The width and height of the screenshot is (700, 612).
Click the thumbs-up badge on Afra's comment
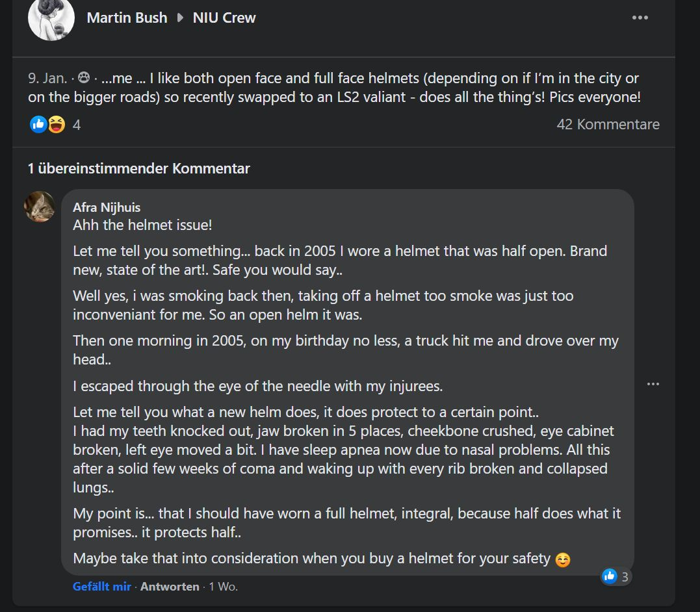coord(610,576)
